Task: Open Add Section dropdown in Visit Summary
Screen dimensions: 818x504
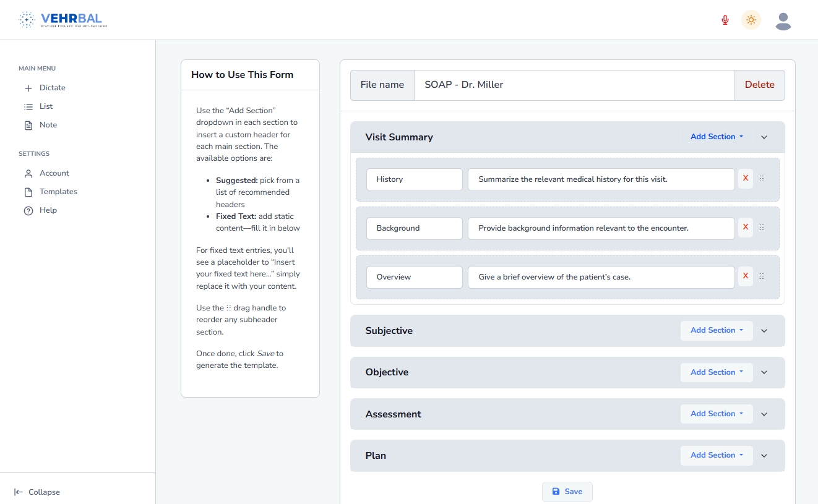Action: (x=717, y=137)
